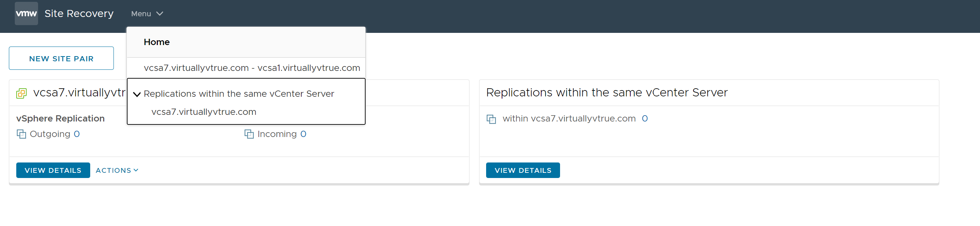The width and height of the screenshot is (980, 226).
Task: Open VIEW DETAILS on the same-vCenter replications card
Action: (523, 170)
